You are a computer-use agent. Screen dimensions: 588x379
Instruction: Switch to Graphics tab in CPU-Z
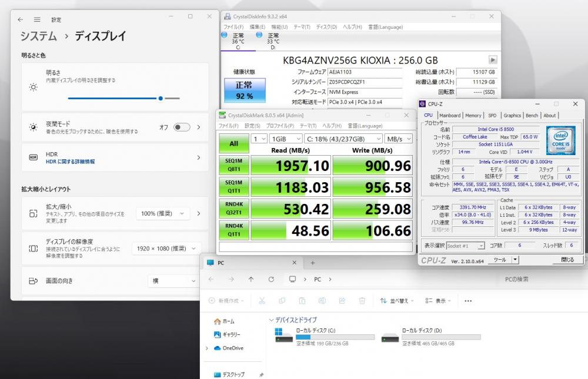coord(512,115)
